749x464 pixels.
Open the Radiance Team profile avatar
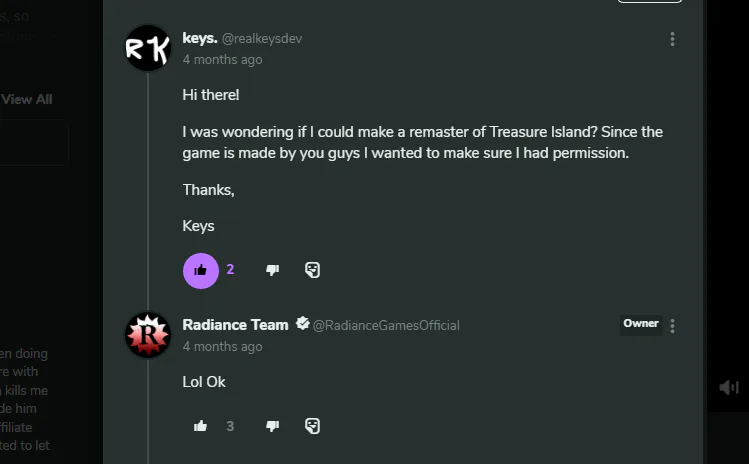tap(148, 335)
